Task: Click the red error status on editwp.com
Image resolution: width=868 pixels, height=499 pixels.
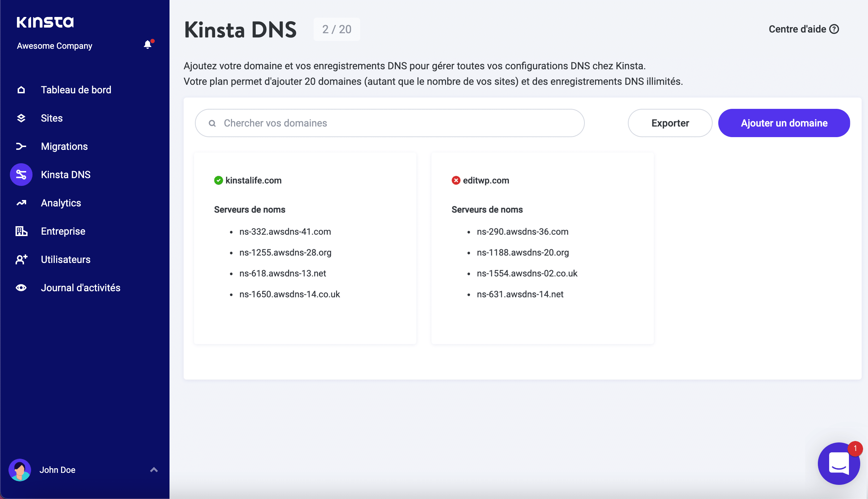Action: click(456, 180)
